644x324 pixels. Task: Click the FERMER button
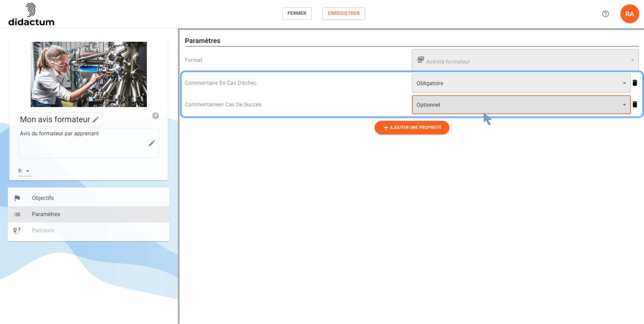click(x=297, y=13)
